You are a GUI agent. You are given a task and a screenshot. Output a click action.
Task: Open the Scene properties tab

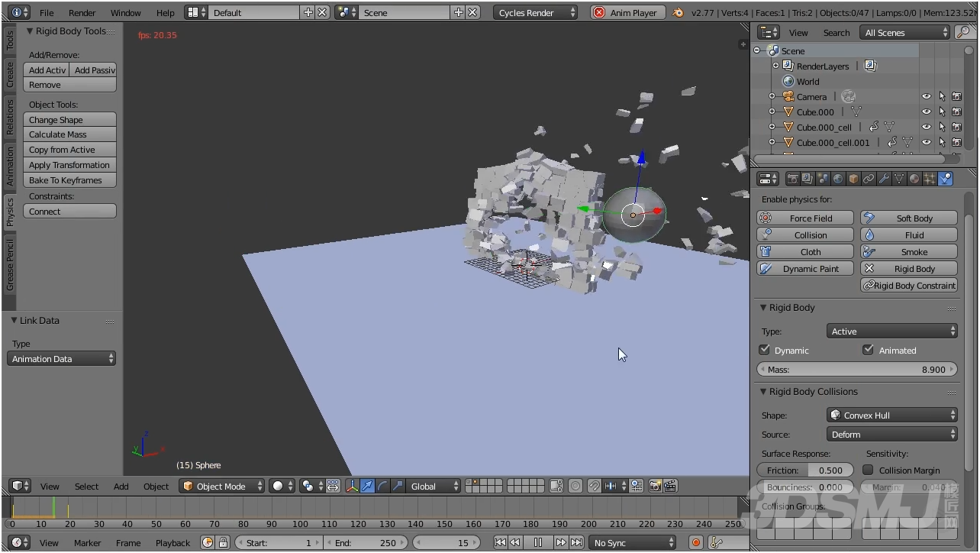point(824,179)
